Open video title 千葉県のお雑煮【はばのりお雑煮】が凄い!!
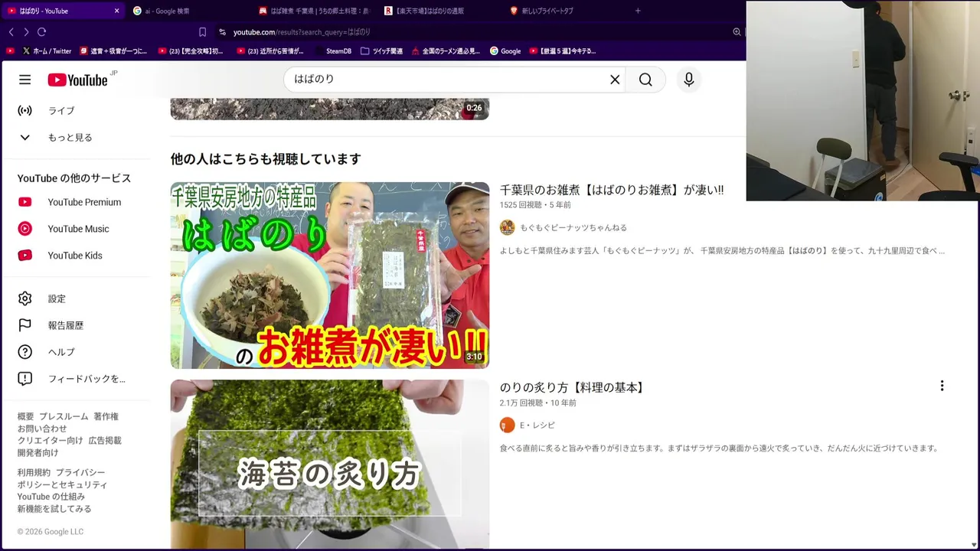Viewport: 980px width, 551px height. (612, 190)
